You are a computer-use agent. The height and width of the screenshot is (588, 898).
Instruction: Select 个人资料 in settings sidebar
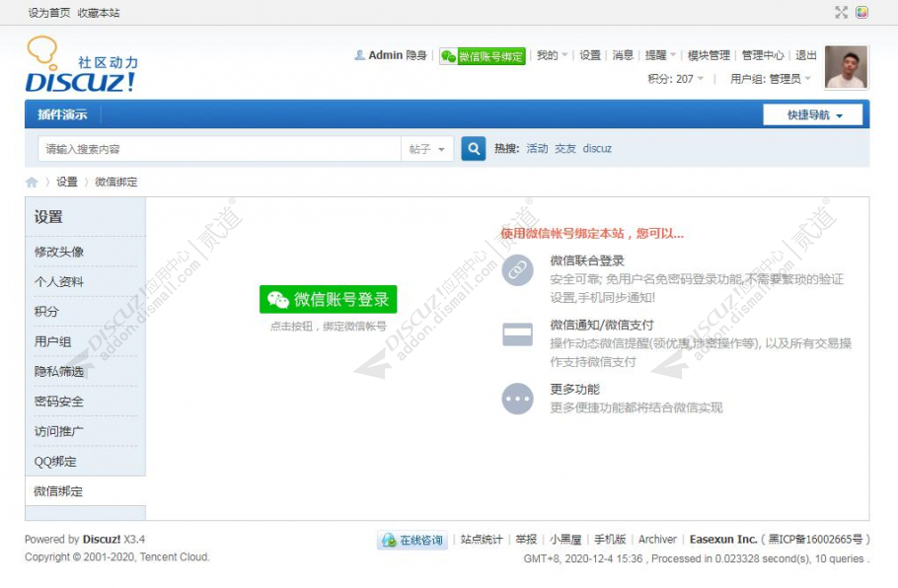pos(59,282)
